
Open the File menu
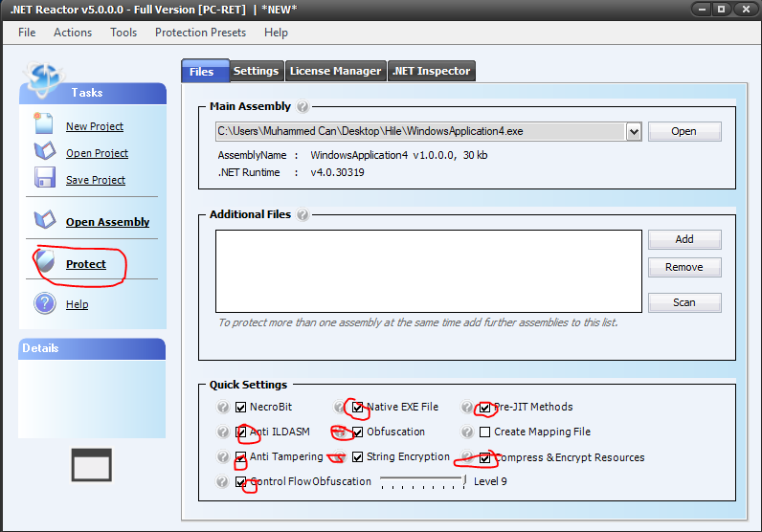click(27, 33)
